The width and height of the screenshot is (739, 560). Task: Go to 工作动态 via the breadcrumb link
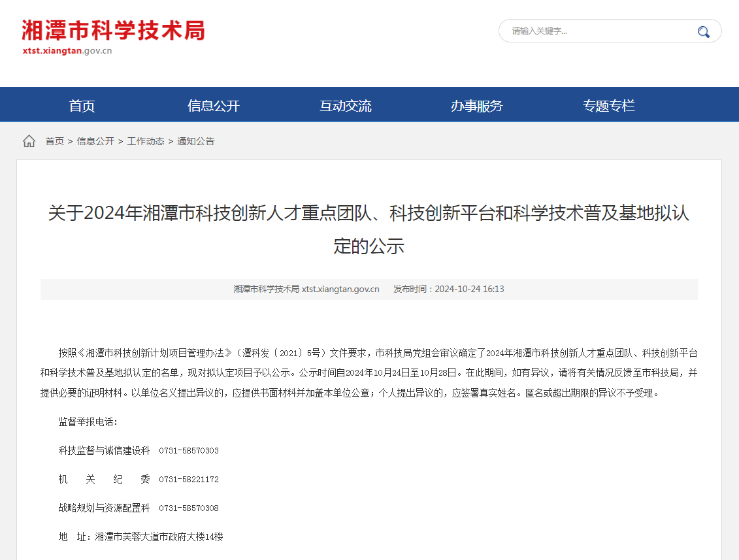coord(146,141)
